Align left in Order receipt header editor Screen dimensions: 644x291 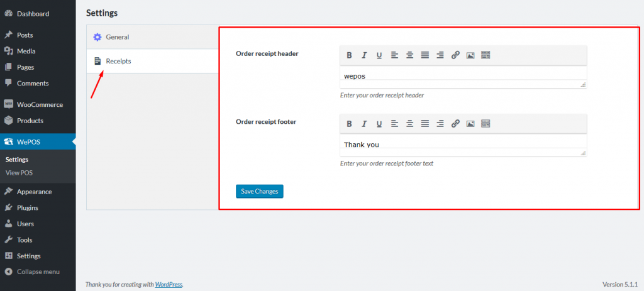click(394, 55)
